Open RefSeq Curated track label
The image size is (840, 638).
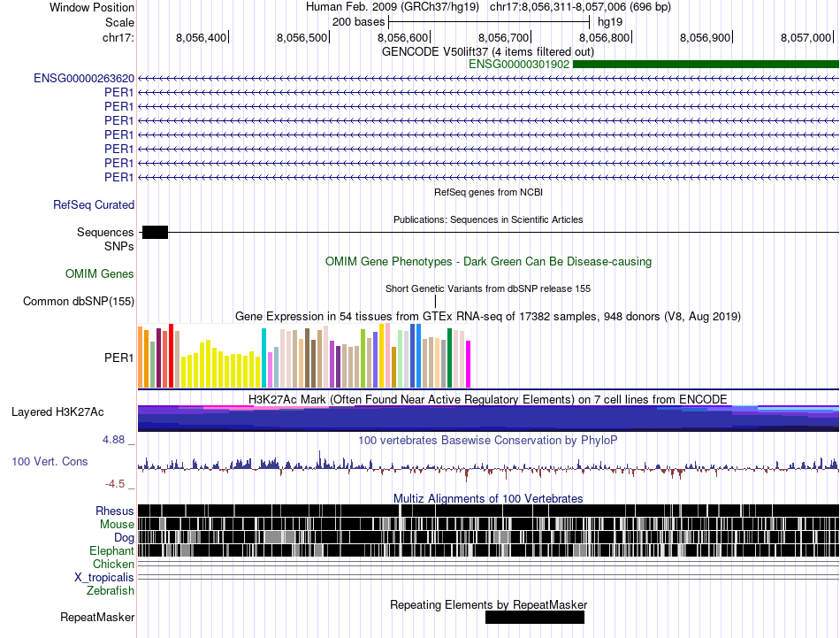[94, 204]
